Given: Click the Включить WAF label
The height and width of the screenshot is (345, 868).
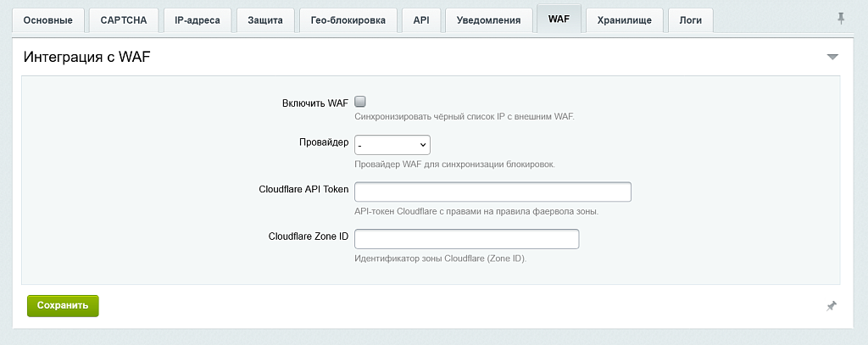Looking at the screenshot, I should 315,103.
